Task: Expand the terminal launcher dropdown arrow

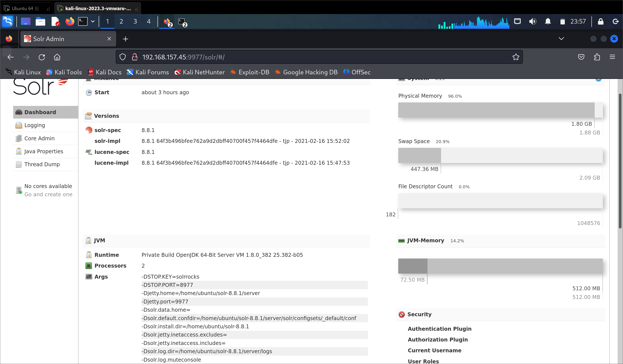Action: [93, 21]
